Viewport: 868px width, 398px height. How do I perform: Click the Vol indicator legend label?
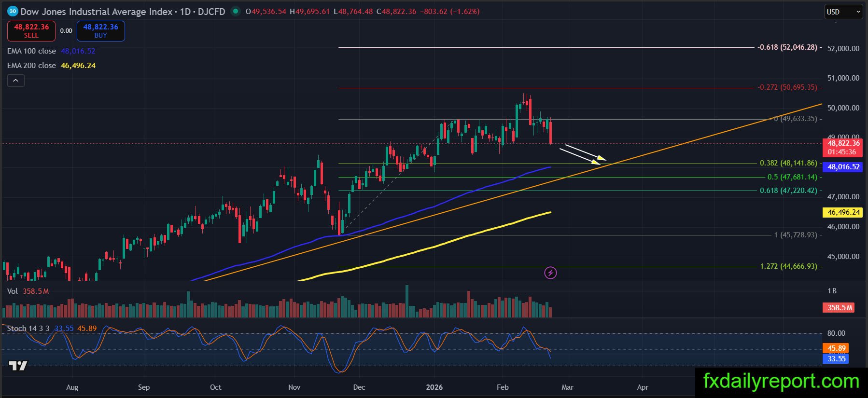[x=13, y=291]
